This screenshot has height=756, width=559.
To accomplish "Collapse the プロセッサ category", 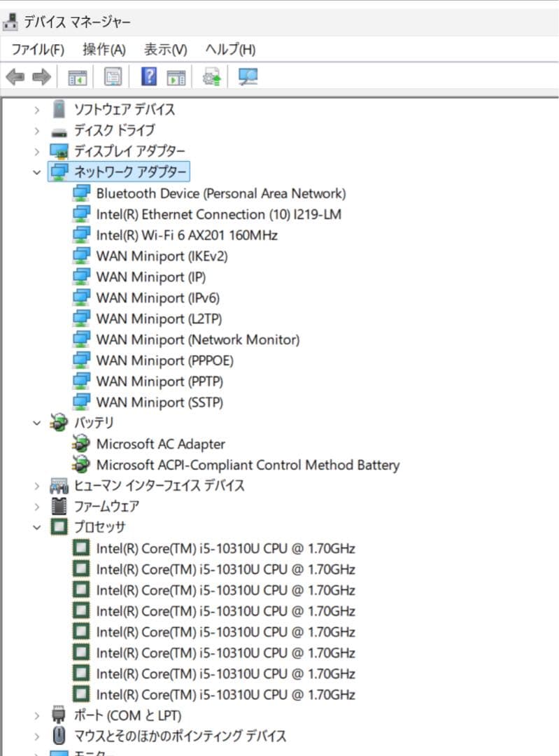I will point(37,527).
